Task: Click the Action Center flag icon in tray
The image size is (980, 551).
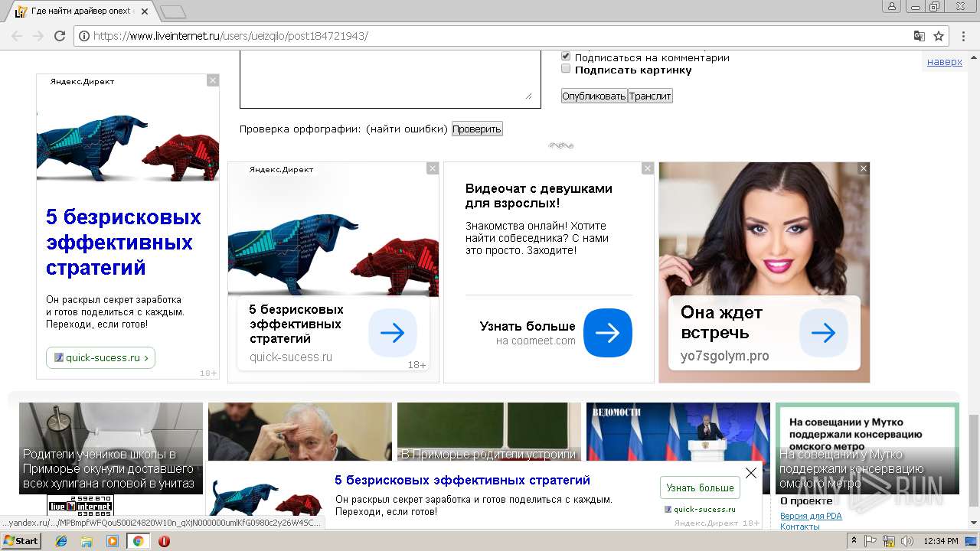Action: [871, 541]
